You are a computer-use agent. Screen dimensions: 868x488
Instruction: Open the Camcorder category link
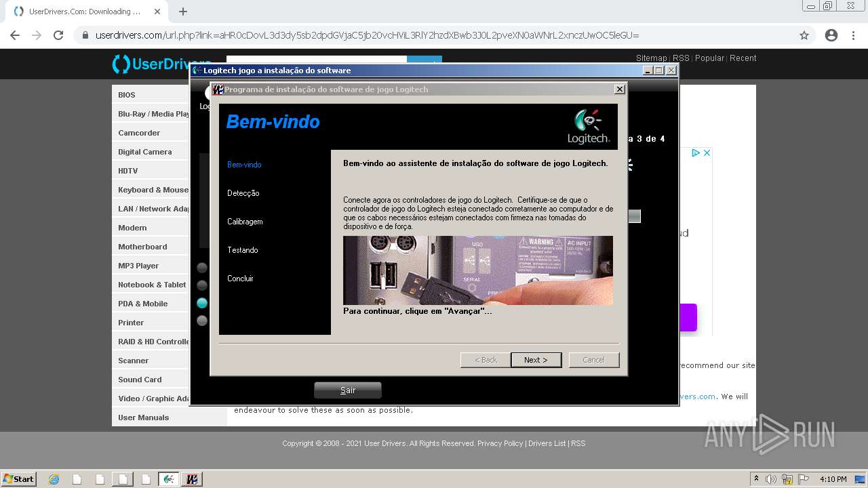(x=139, y=133)
